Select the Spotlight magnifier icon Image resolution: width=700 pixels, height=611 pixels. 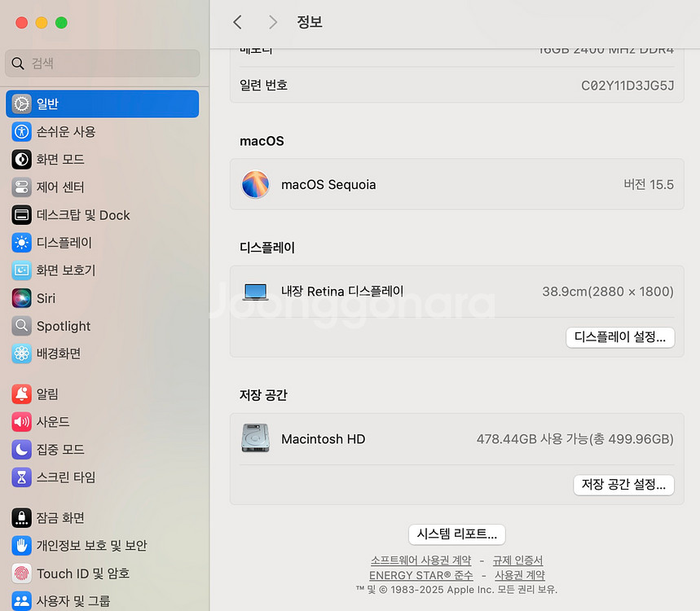coord(21,326)
